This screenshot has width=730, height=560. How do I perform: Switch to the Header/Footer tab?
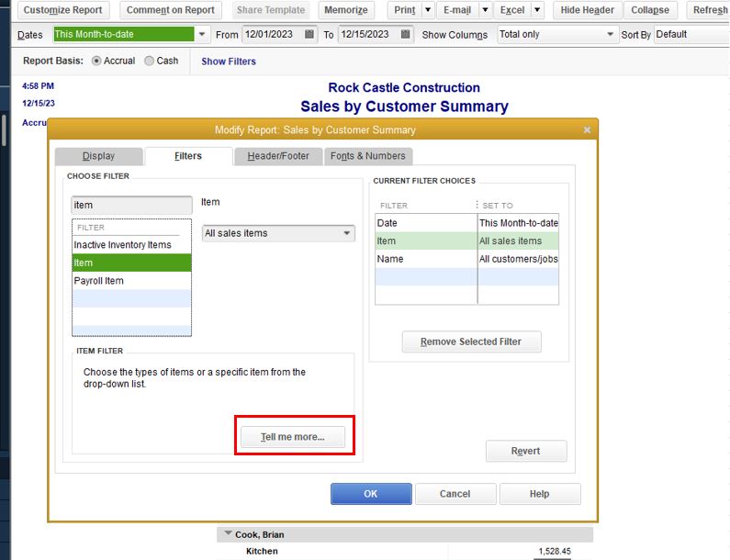(x=278, y=156)
